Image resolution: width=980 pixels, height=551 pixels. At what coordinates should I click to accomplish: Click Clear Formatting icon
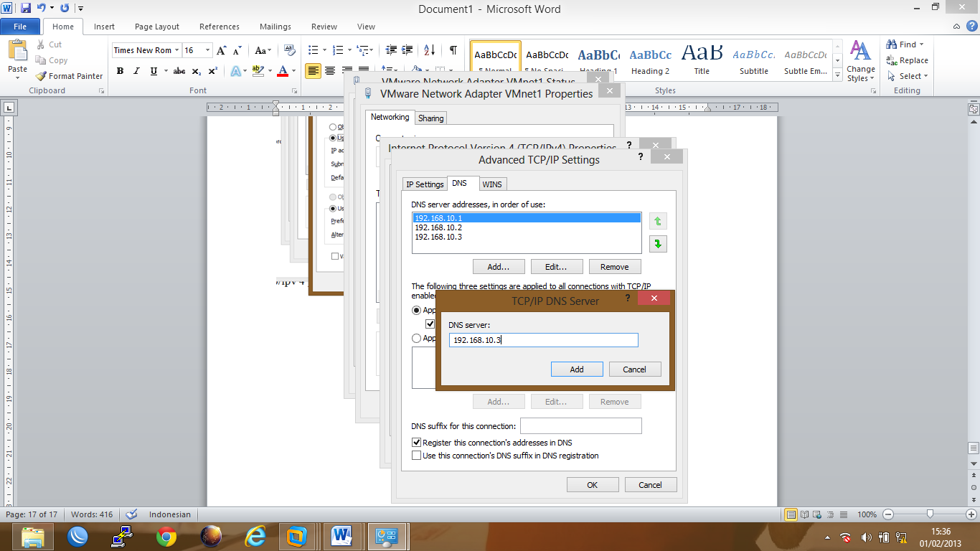coord(290,50)
